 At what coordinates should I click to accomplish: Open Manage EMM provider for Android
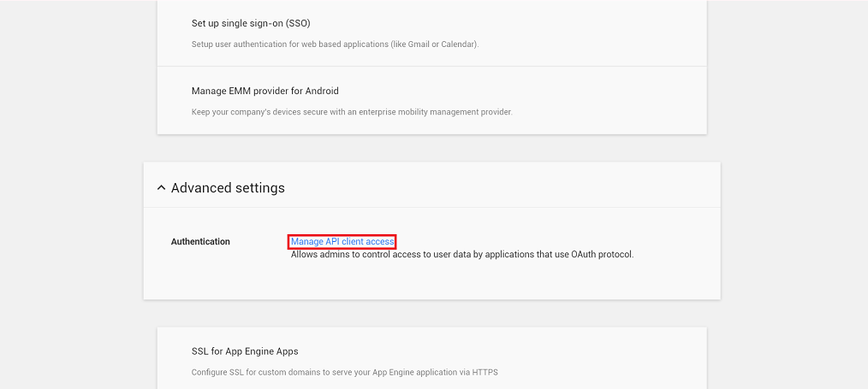(265, 91)
